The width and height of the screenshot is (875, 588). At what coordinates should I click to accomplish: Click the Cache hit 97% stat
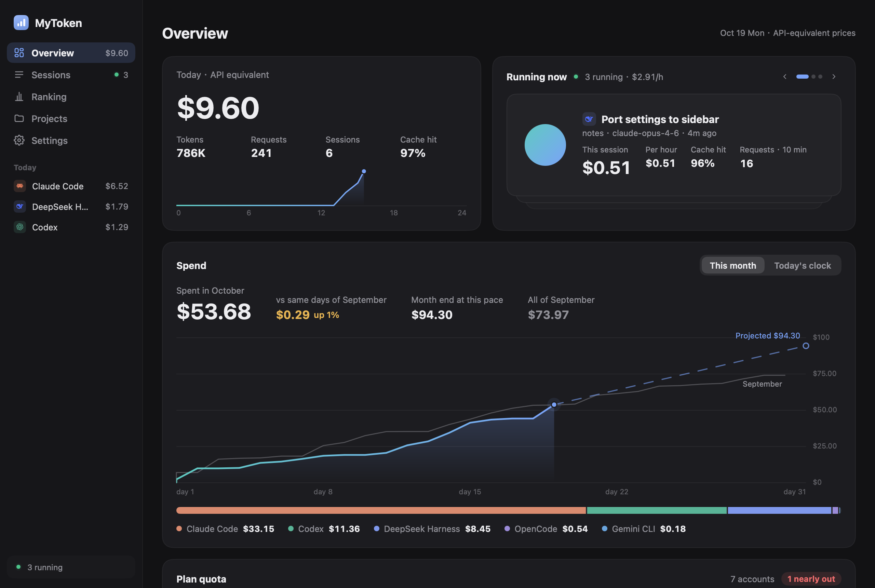[418, 147]
